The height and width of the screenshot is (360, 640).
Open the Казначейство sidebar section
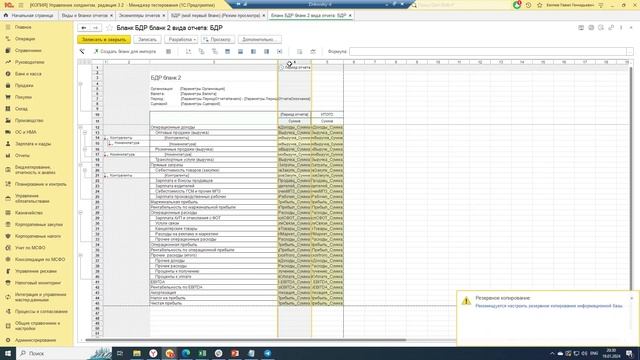click(29, 213)
